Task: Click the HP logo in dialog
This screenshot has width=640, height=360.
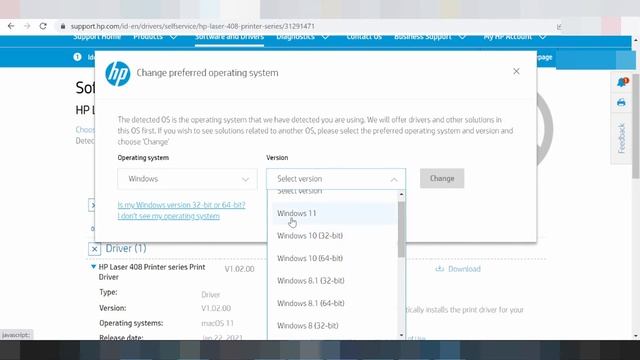Action: pos(118,74)
